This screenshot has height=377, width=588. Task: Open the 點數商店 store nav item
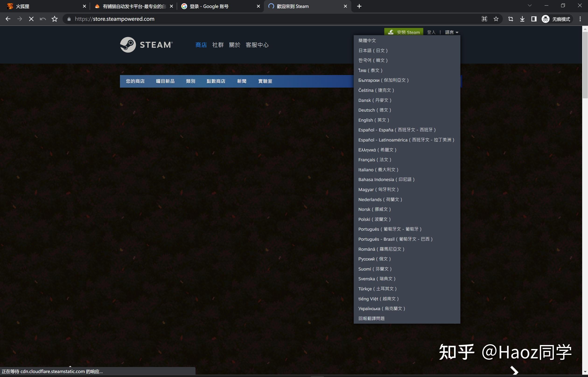pyautogui.click(x=216, y=81)
